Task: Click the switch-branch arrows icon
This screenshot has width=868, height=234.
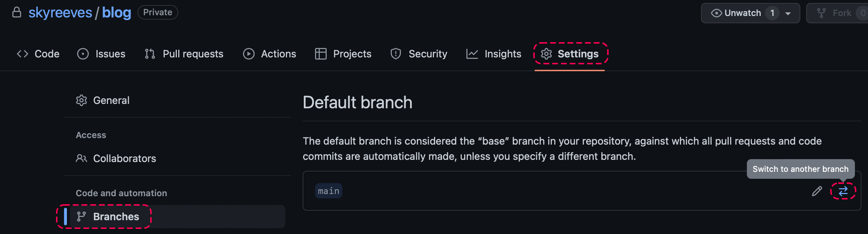Action: [x=843, y=191]
